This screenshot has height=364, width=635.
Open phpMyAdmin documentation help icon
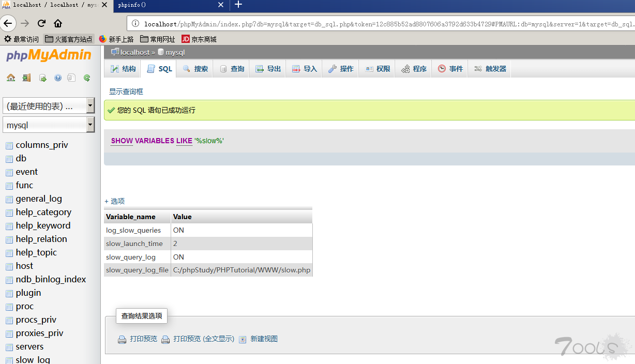click(58, 78)
